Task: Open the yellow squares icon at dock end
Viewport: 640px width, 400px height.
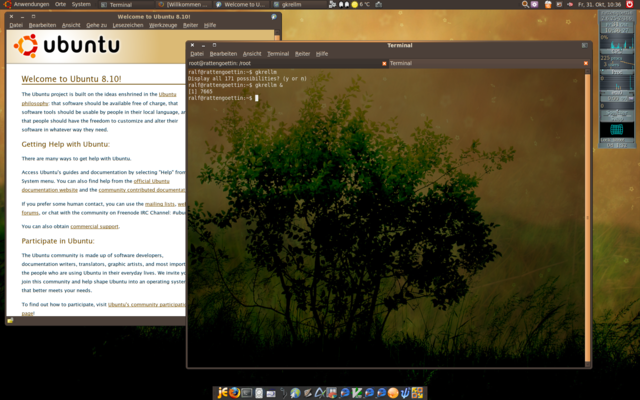Action: 418,393
